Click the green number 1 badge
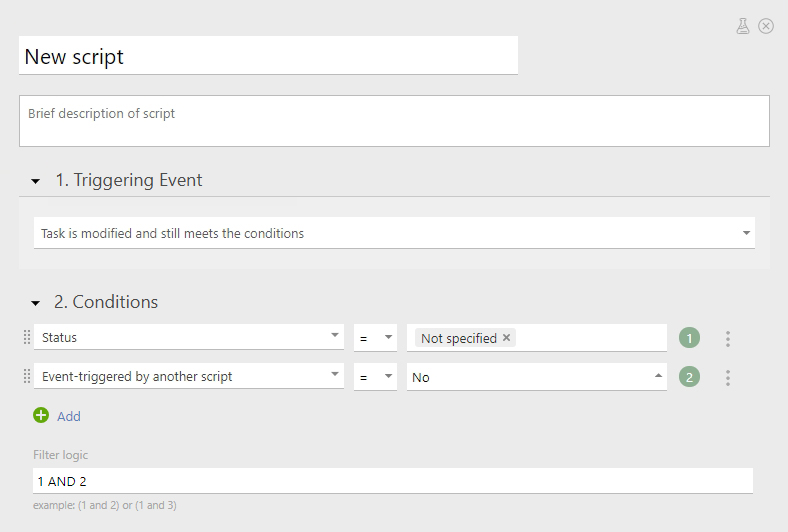This screenshot has width=788, height=532. point(689,338)
